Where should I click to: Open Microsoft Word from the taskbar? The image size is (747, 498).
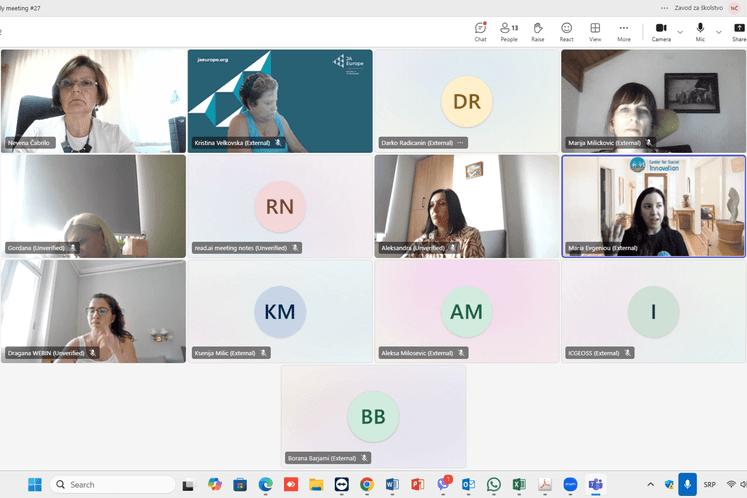point(392,485)
